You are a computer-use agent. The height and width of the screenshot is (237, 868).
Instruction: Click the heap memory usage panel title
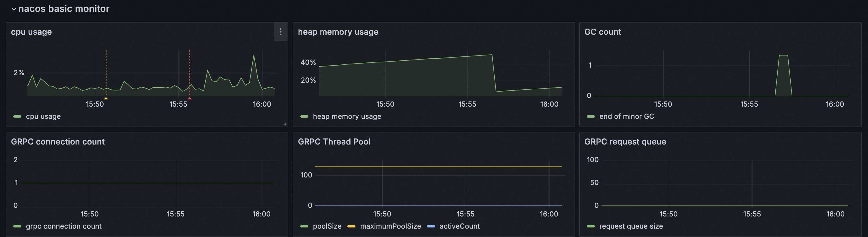coord(338,32)
